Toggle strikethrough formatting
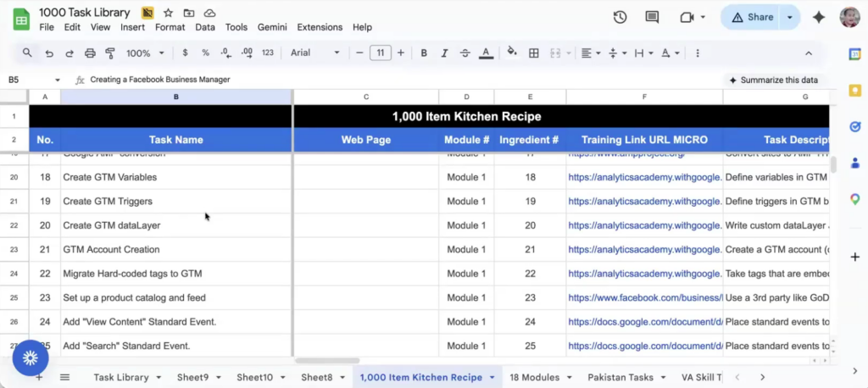The width and height of the screenshot is (868, 388). [x=465, y=53]
